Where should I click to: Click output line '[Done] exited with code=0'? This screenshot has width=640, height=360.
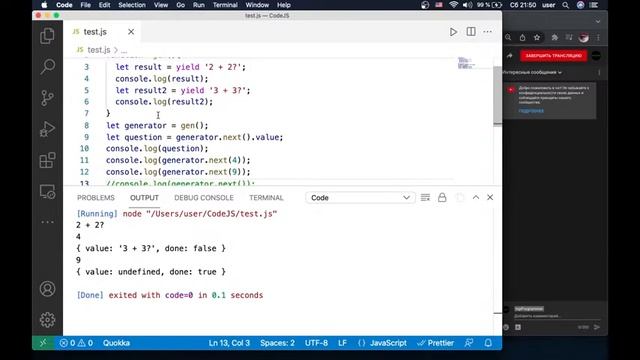coord(170,295)
